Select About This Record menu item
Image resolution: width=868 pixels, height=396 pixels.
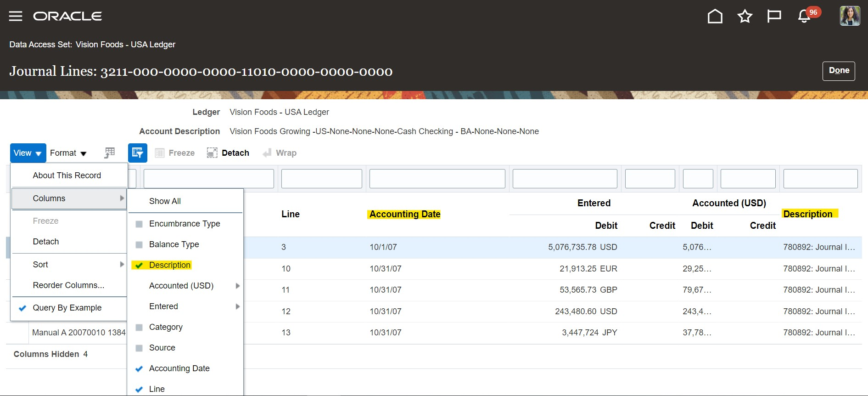[x=69, y=175]
